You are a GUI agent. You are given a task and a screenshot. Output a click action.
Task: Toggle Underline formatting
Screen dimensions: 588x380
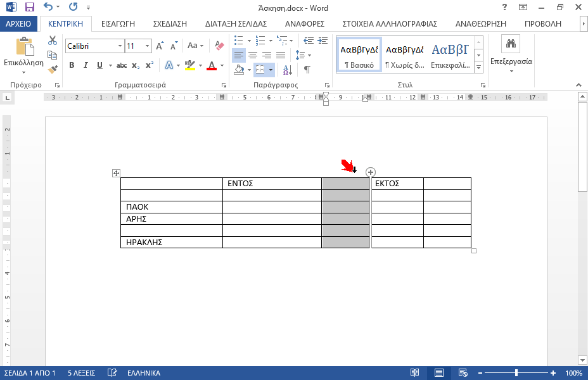(99, 65)
